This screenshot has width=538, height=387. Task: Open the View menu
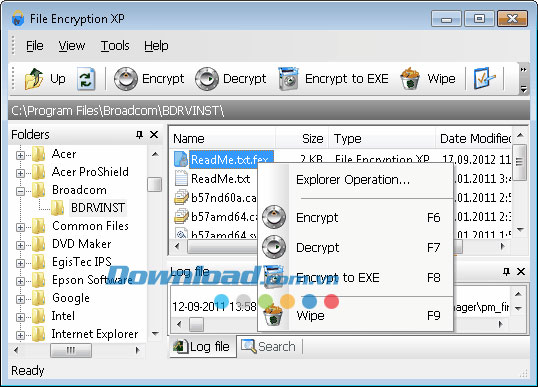[71, 46]
